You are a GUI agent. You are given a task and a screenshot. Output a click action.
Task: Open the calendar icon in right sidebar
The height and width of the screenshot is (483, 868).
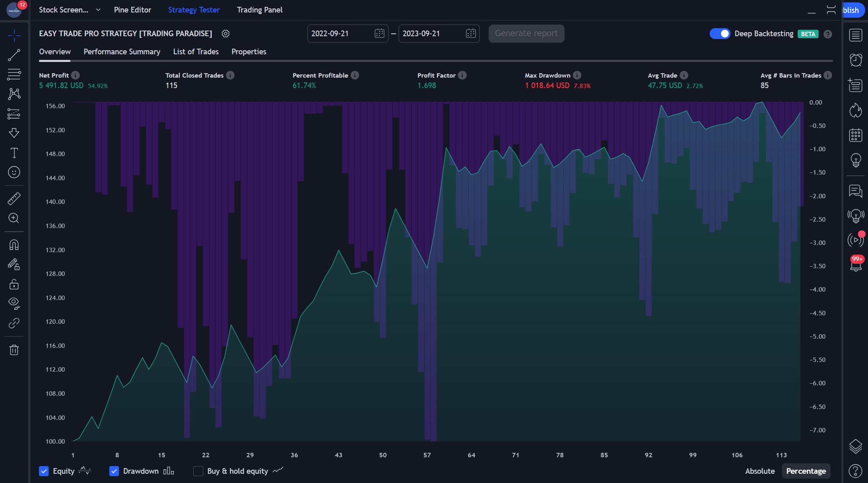(x=856, y=135)
